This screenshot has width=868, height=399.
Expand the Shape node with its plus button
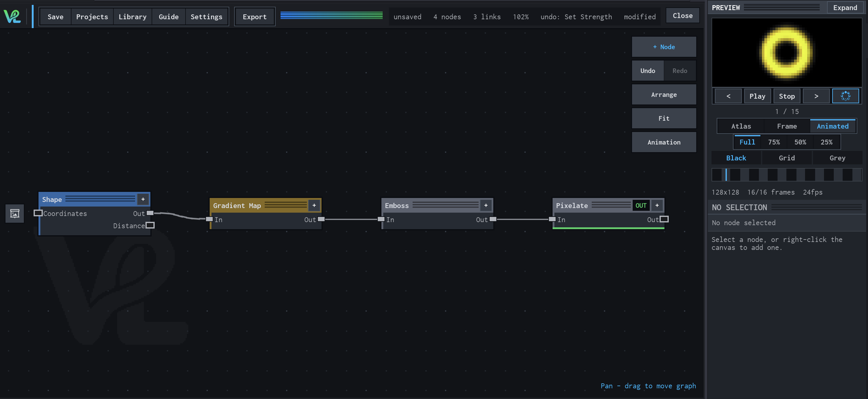pos(143,199)
